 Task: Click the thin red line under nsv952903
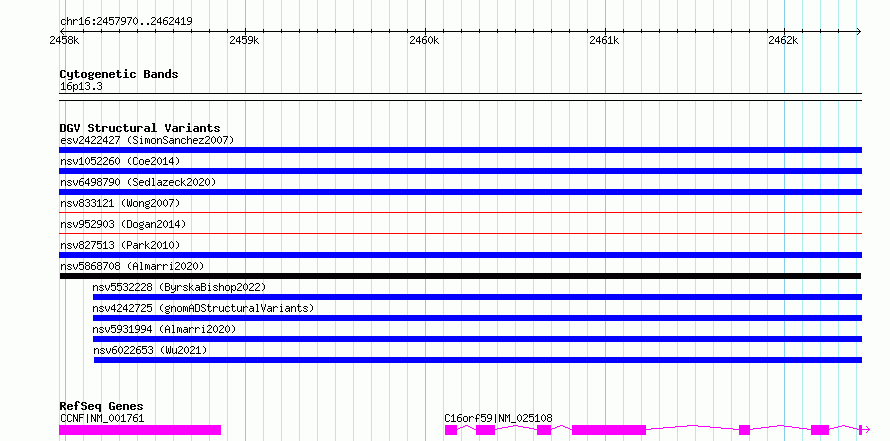[x=460, y=233]
